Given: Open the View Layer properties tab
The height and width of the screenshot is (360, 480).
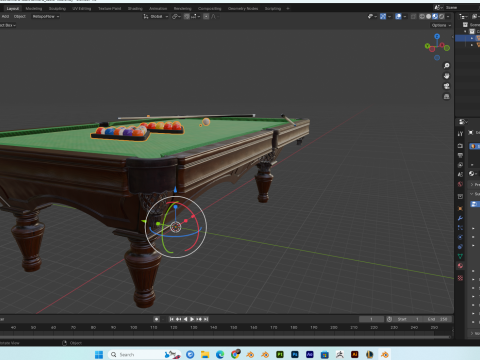Looking at the screenshot, I should coord(460,165).
